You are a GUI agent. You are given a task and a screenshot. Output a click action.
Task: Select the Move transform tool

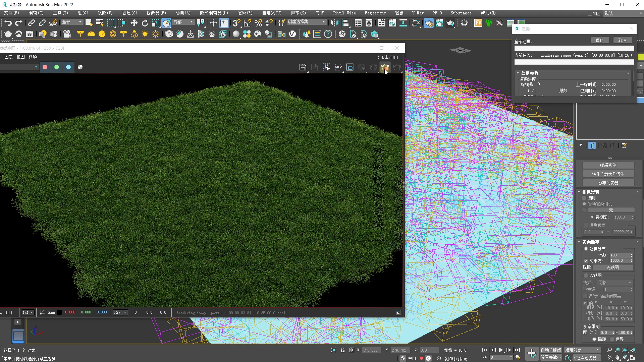coord(134,23)
